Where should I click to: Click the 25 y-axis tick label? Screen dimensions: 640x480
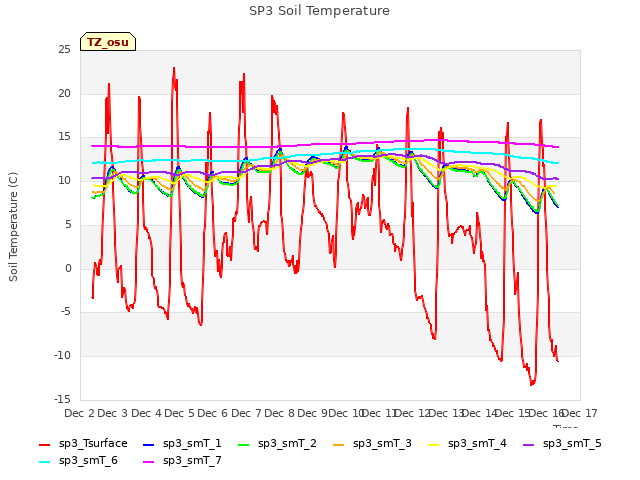tap(64, 50)
